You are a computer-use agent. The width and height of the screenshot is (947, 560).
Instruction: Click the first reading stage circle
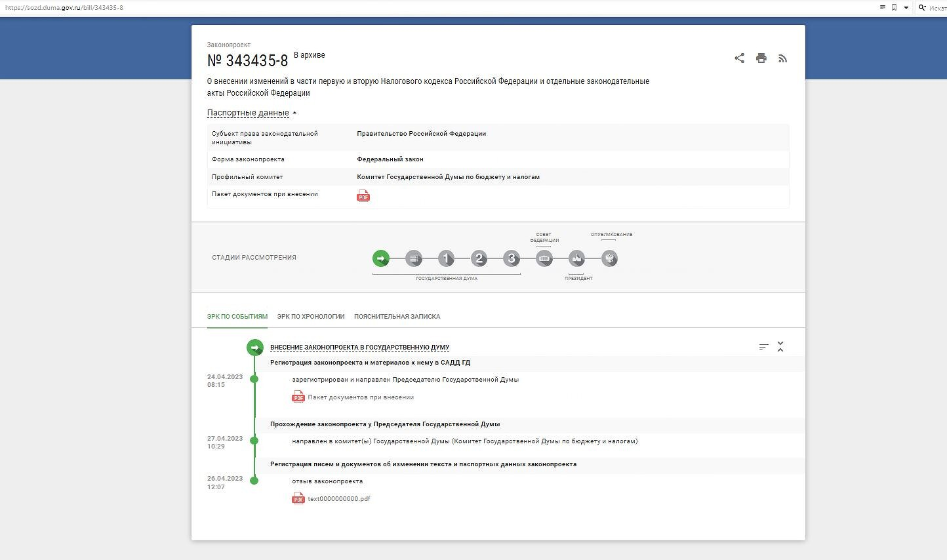tap(446, 258)
